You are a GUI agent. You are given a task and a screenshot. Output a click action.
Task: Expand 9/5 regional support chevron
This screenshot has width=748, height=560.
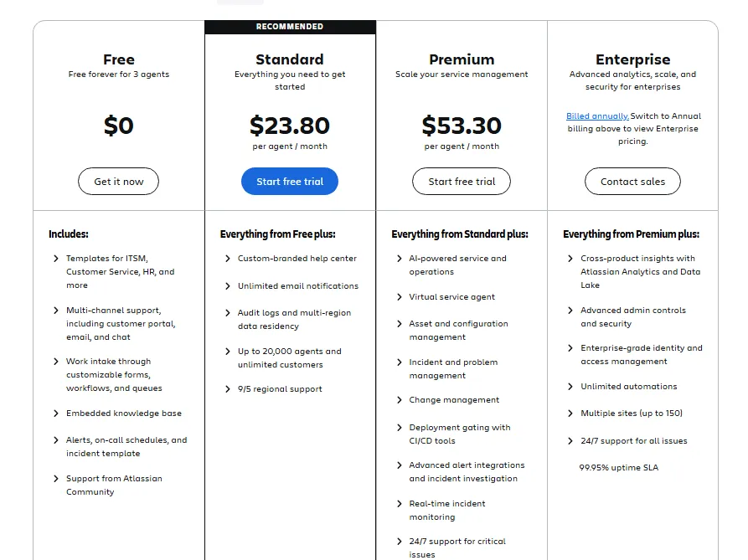(x=228, y=389)
